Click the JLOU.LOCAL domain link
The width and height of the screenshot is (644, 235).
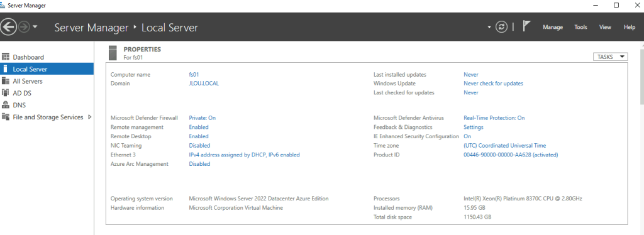click(x=204, y=83)
